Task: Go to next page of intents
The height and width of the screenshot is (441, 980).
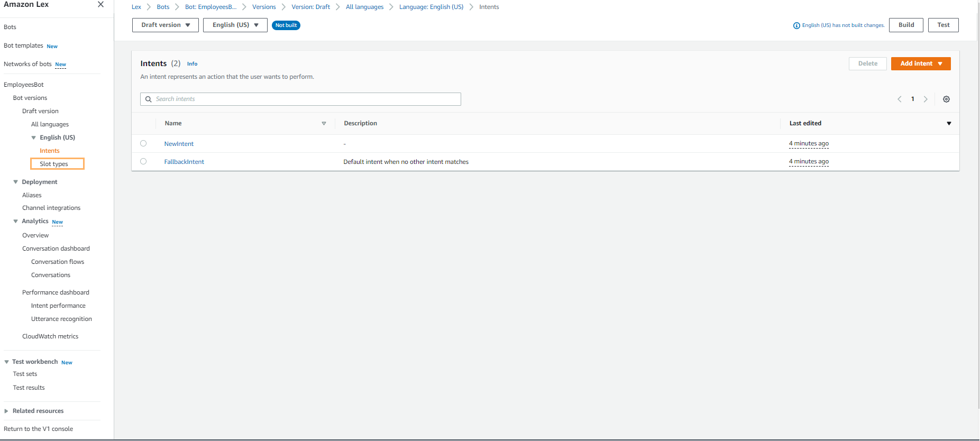Action: [x=926, y=99]
